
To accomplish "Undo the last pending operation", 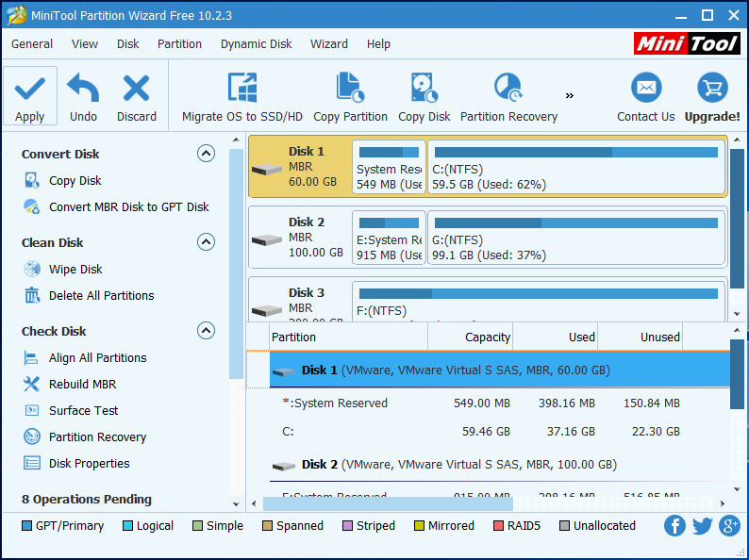I will pos(83,96).
